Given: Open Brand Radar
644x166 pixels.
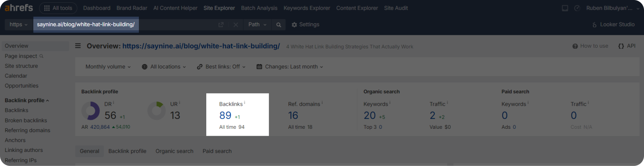Looking at the screenshot, I should 132,8.
